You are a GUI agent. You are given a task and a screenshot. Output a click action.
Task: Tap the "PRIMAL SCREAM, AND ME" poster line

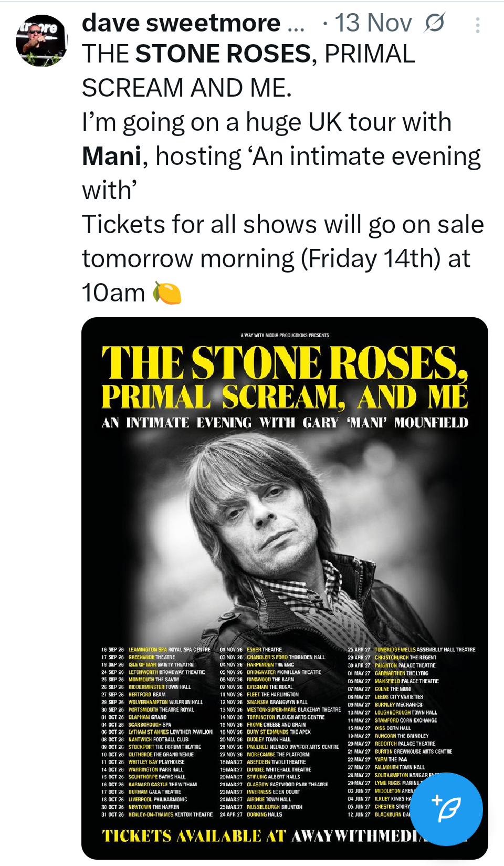pyautogui.click(x=284, y=397)
